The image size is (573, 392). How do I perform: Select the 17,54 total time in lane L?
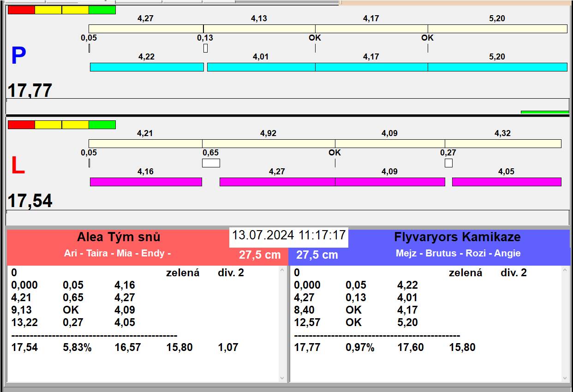pos(30,201)
